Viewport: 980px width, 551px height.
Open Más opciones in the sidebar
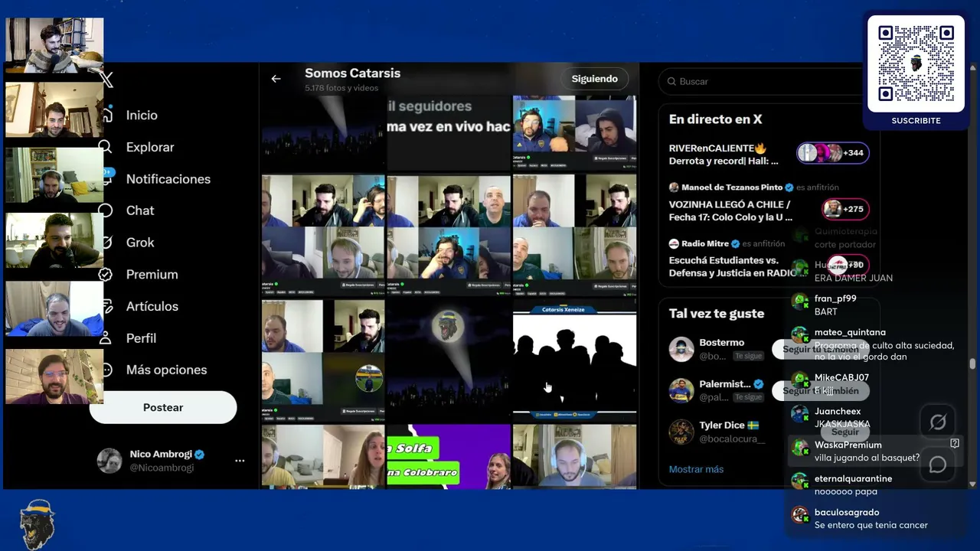coord(167,370)
